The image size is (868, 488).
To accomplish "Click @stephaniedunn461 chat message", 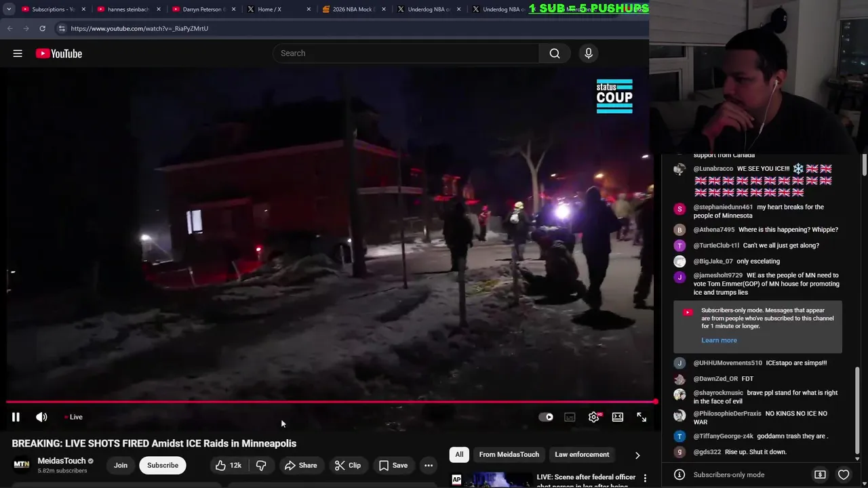I will tap(759, 211).
